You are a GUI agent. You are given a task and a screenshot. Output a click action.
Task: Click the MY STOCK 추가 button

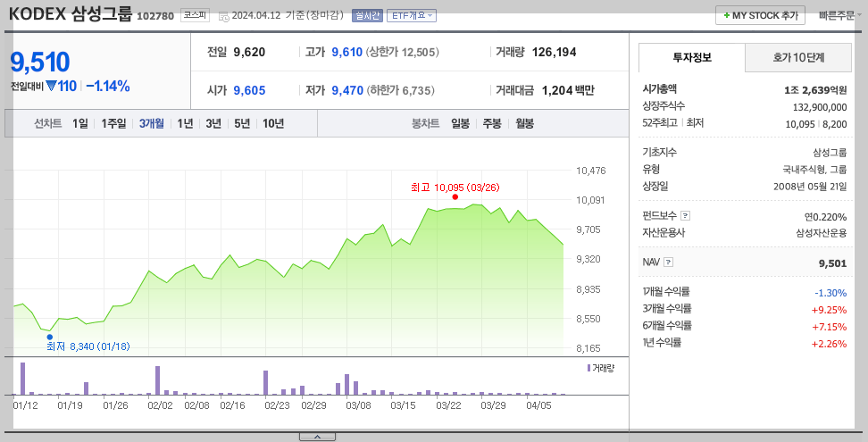click(760, 15)
